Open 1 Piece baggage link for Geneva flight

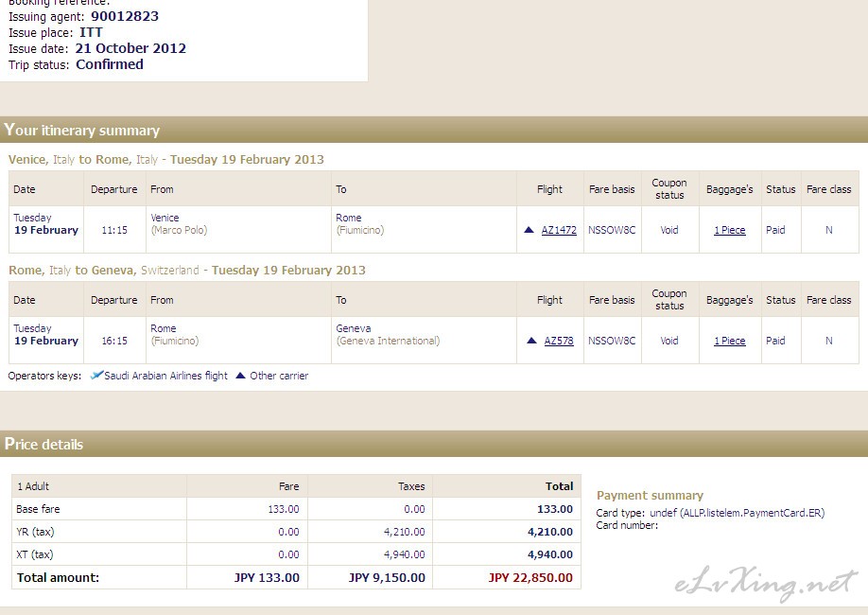coord(730,341)
